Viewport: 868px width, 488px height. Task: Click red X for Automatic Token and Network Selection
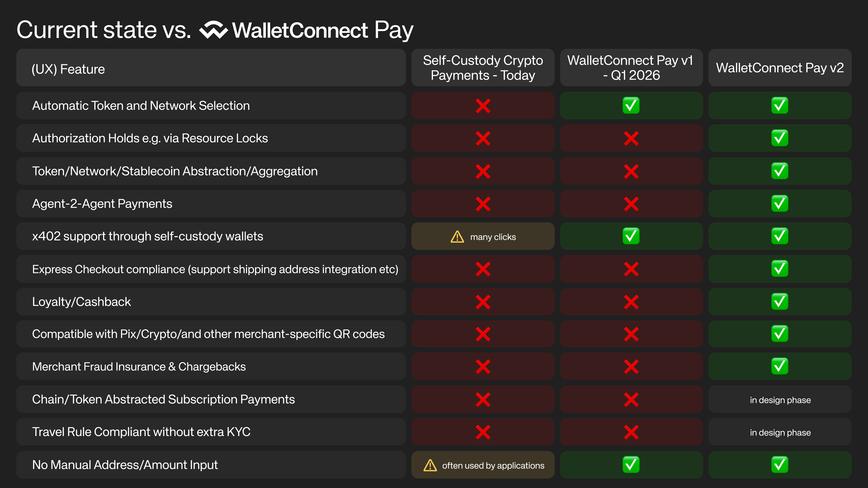click(483, 106)
